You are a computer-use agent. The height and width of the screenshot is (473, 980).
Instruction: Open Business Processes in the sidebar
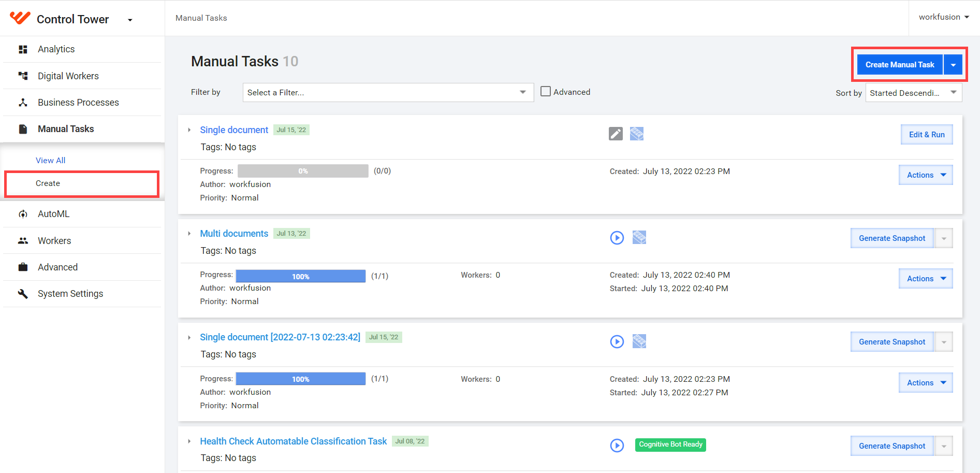click(x=82, y=103)
